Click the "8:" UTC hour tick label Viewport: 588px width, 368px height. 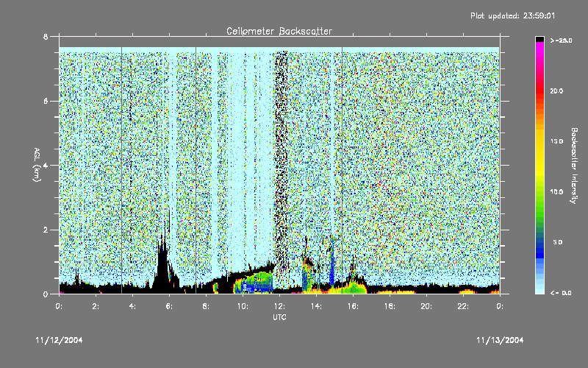[x=206, y=306]
